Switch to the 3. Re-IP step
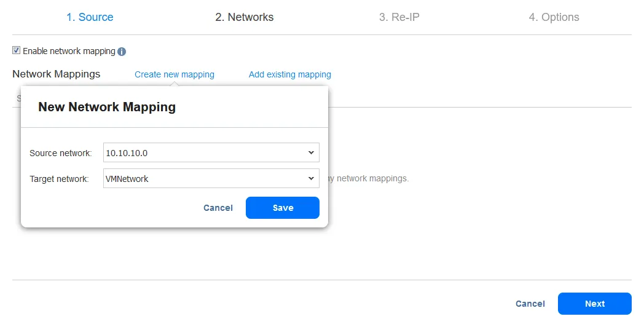This screenshot has width=644, height=327. (x=399, y=17)
